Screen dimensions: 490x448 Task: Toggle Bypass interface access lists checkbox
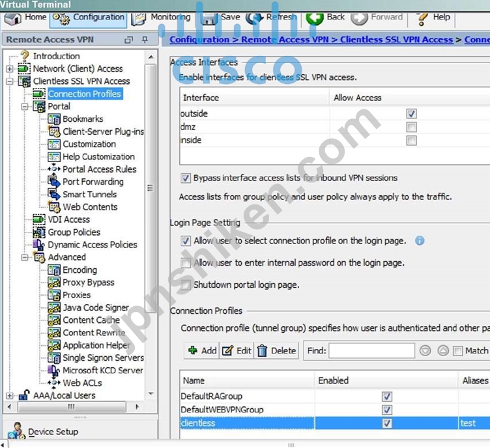click(185, 178)
